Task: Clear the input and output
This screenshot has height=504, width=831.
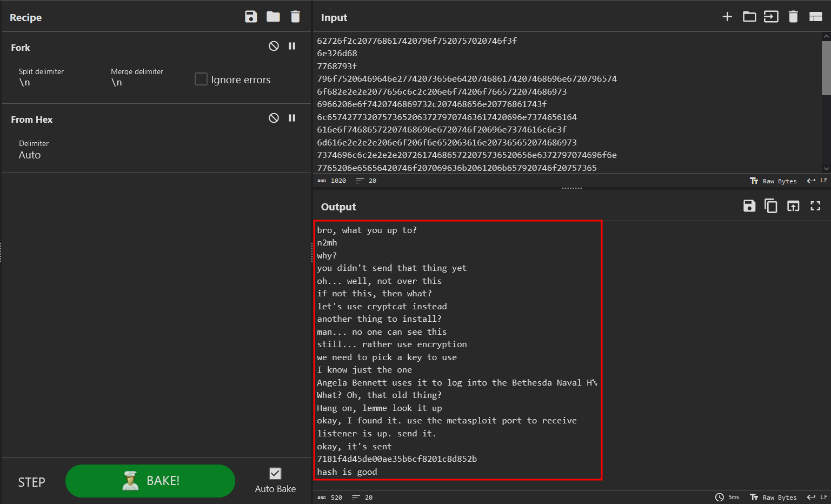Action: pyautogui.click(x=793, y=17)
